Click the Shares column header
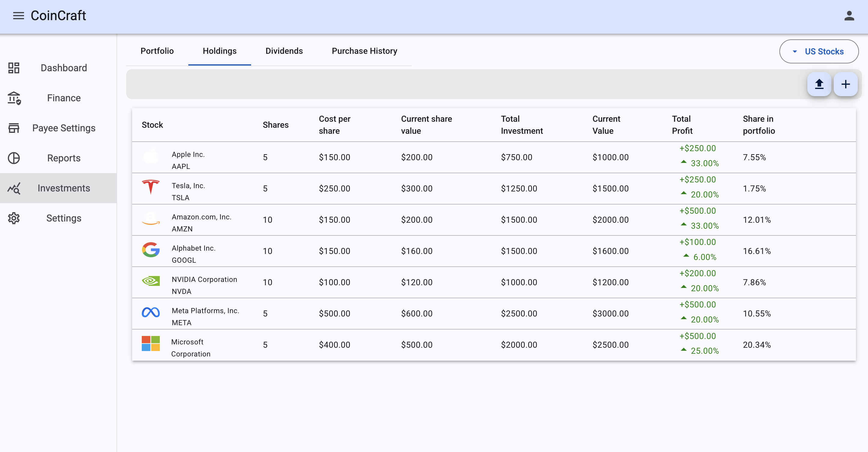The width and height of the screenshot is (868, 452). tap(276, 125)
